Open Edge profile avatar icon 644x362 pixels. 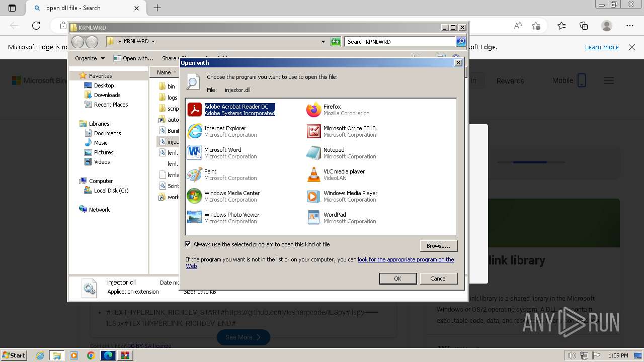click(607, 26)
